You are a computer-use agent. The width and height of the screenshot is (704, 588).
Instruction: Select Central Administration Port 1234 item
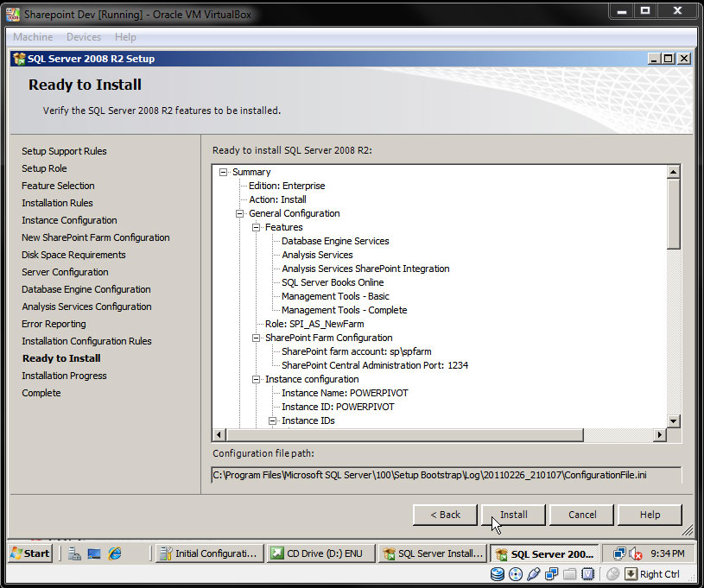375,365
